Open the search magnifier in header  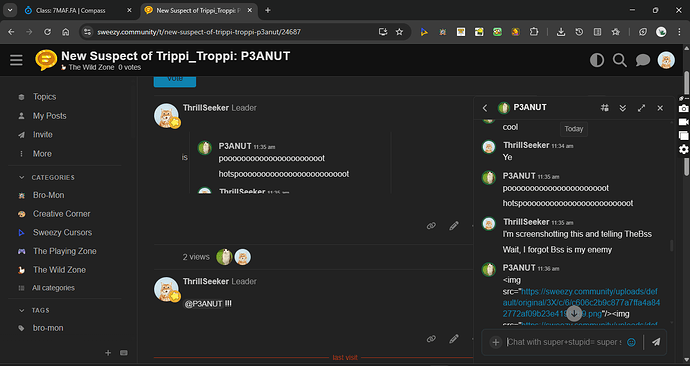click(x=620, y=60)
